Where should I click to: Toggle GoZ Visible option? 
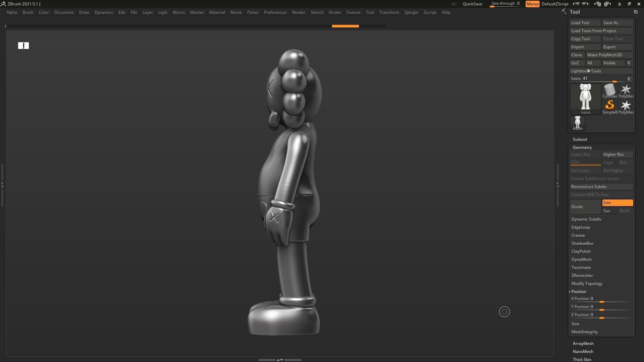(x=613, y=63)
